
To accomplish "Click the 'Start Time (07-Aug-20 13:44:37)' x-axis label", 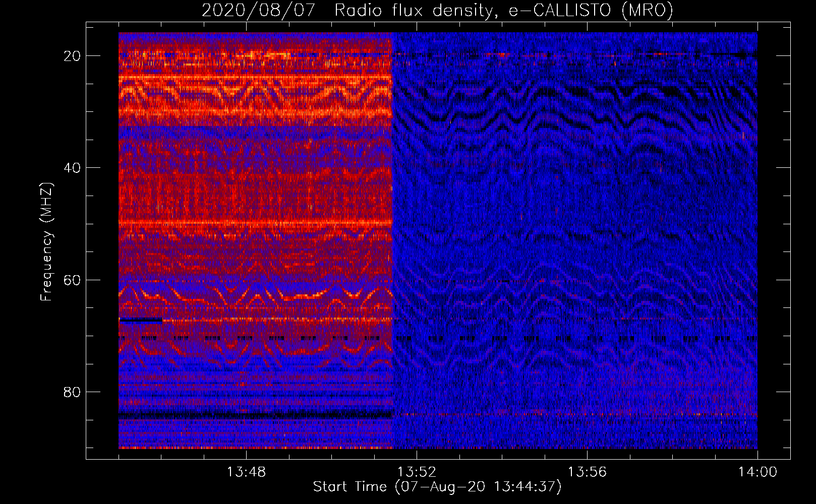I will pos(437,487).
